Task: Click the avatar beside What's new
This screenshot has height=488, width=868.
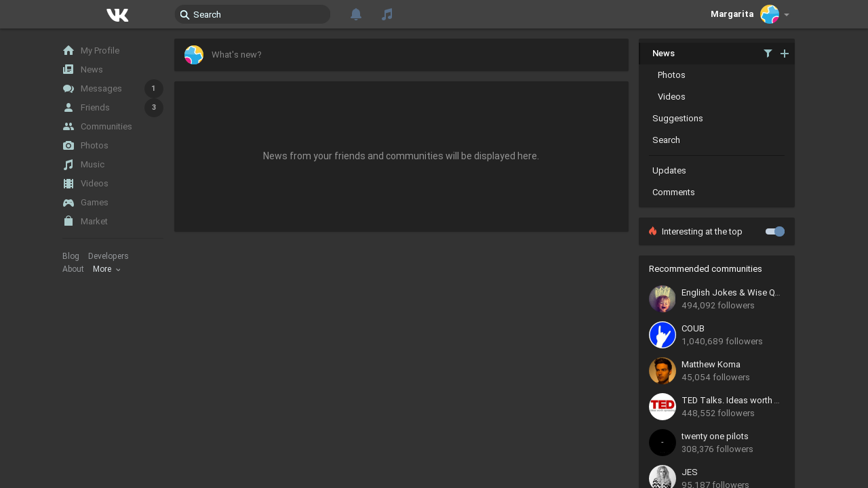Action: (194, 55)
